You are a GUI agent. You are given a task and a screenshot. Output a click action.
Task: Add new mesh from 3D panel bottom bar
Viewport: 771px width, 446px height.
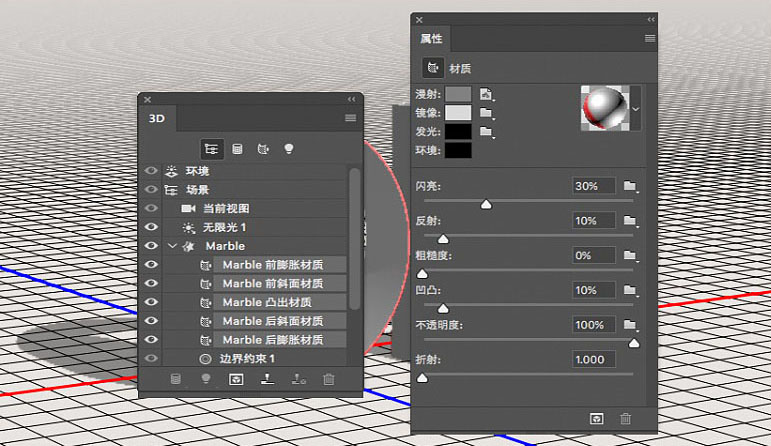click(x=176, y=379)
